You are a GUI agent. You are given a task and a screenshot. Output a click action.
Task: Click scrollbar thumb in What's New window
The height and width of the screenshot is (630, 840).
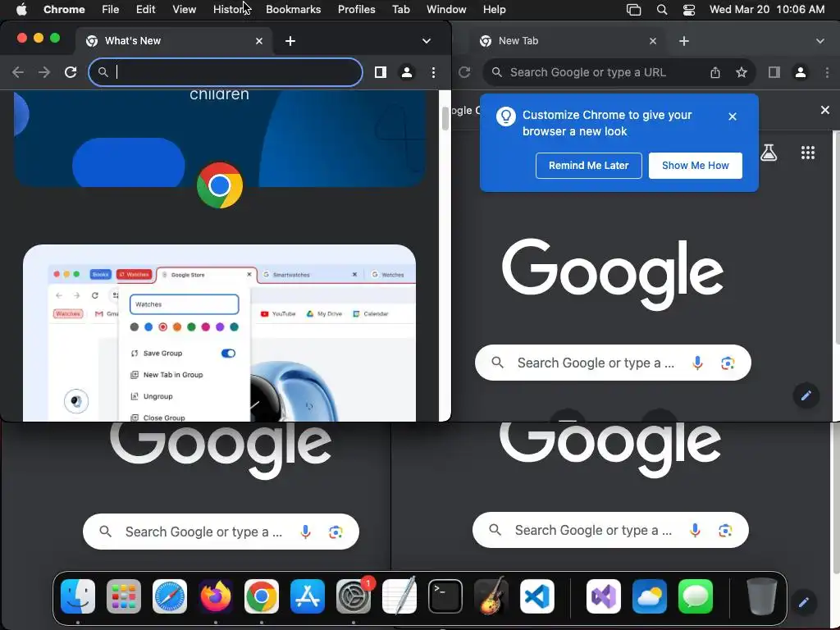click(445, 118)
